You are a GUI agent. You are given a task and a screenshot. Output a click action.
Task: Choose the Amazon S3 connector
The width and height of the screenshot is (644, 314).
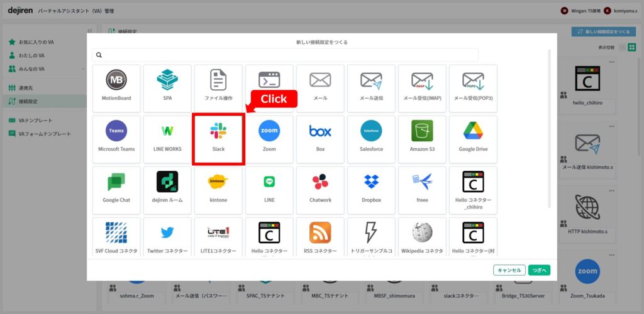click(x=422, y=139)
